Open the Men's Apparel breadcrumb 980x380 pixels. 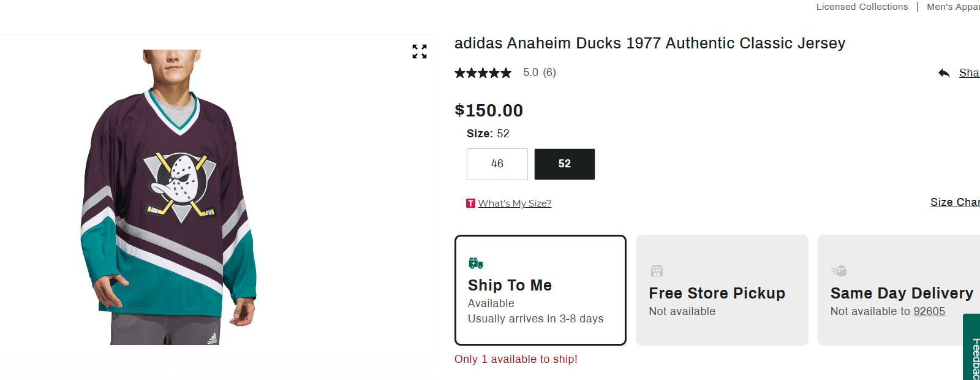pos(952,7)
